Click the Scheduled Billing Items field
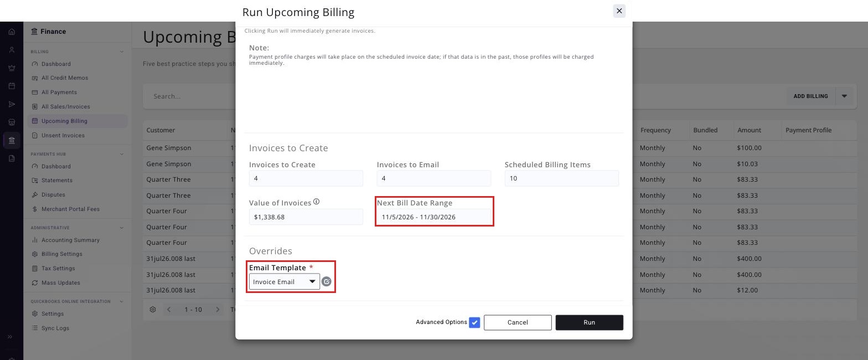The width and height of the screenshot is (868, 360). click(x=562, y=178)
